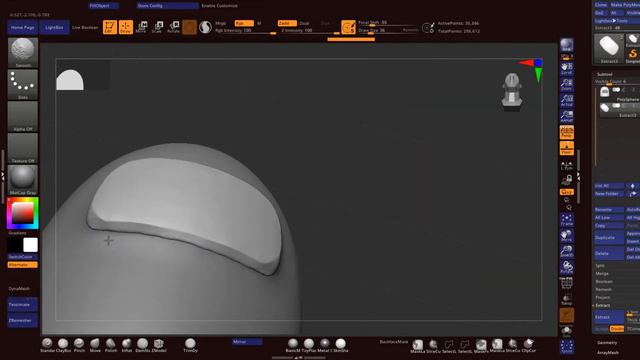This screenshot has height=360, width=640.
Task: Toggle the Xpose button at the bottom of the right shelf
Action: click(567, 347)
